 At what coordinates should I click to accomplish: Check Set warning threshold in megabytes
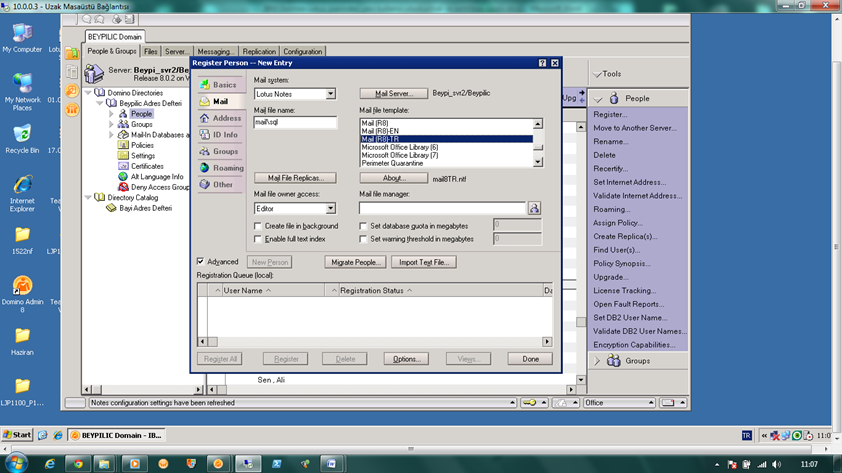(364, 239)
